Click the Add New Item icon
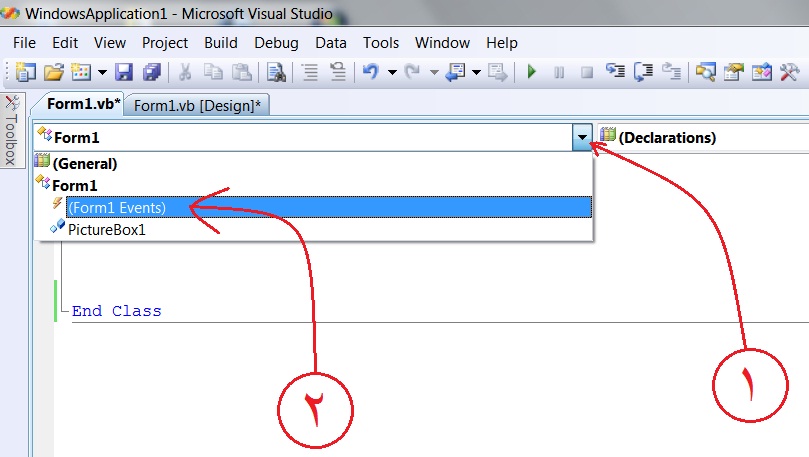The height and width of the screenshot is (457, 809). [81, 72]
